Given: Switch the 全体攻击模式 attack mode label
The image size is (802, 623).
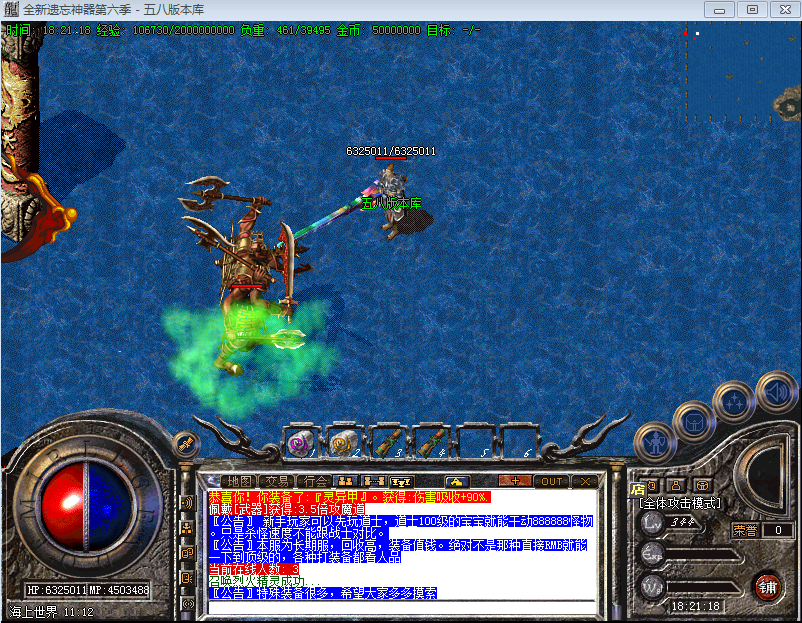Looking at the screenshot, I should [x=680, y=503].
